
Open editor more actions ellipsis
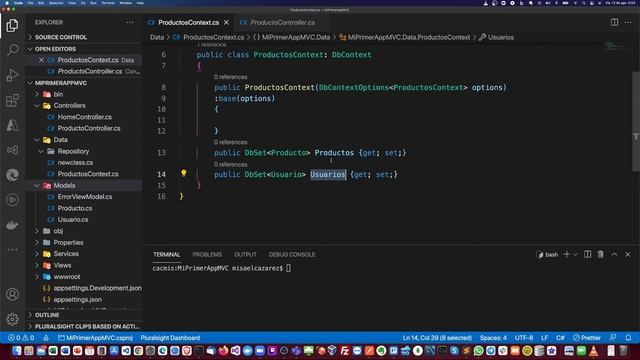tap(628, 22)
